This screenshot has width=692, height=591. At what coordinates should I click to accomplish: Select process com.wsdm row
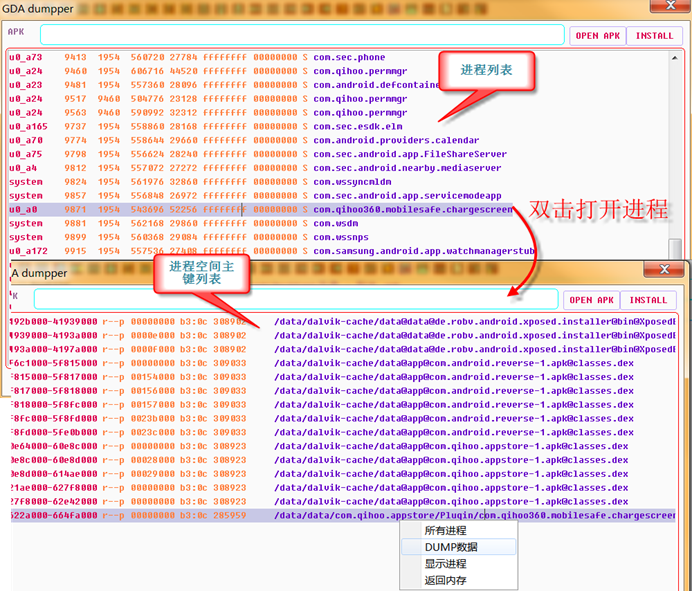[x=338, y=223]
